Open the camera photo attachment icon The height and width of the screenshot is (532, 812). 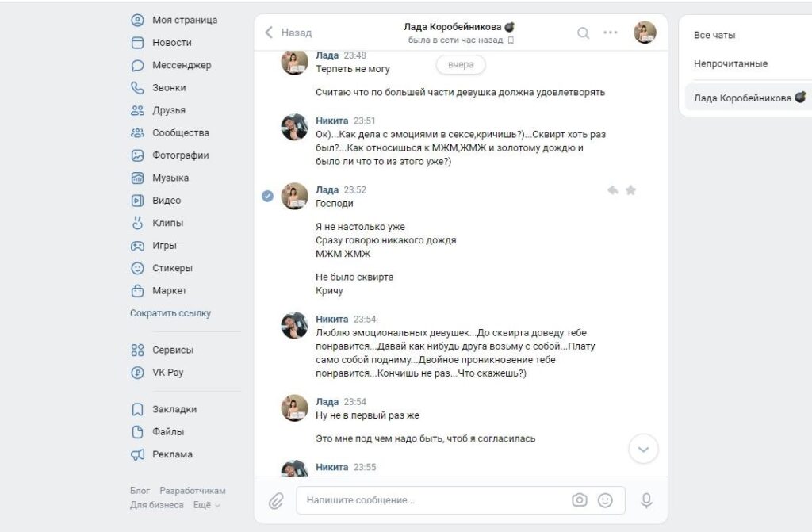[x=580, y=500]
